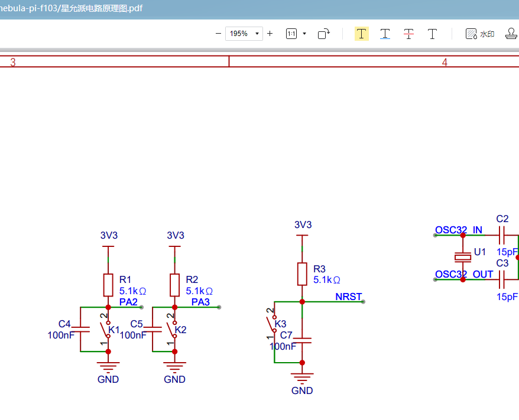
Task: Click the zoom out minus button
Action: tap(219, 34)
